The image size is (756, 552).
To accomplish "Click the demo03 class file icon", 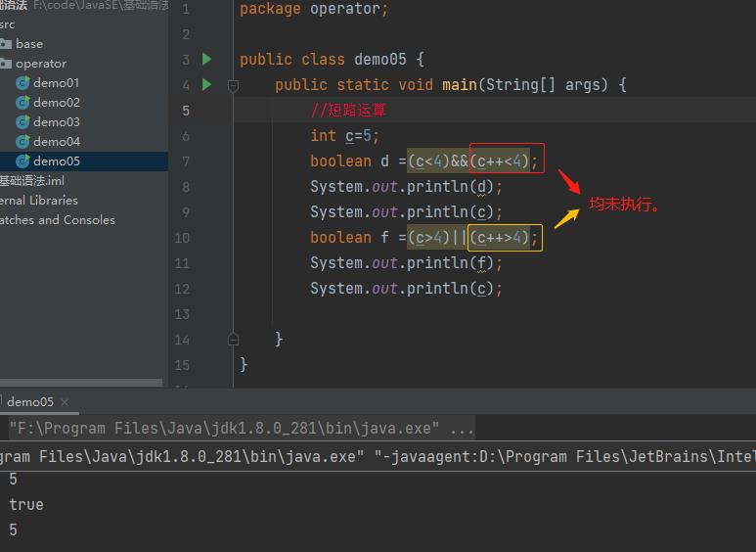I will (22, 122).
